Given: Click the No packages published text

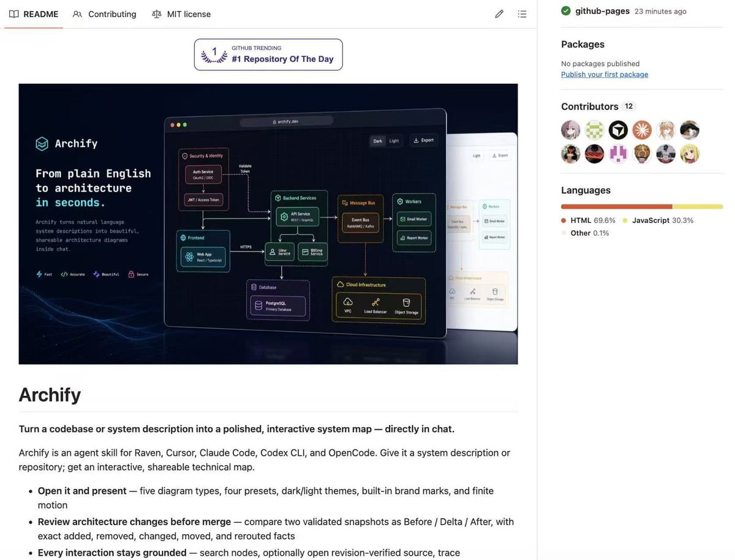Looking at the screenshot, I should [x=600, y=64].
